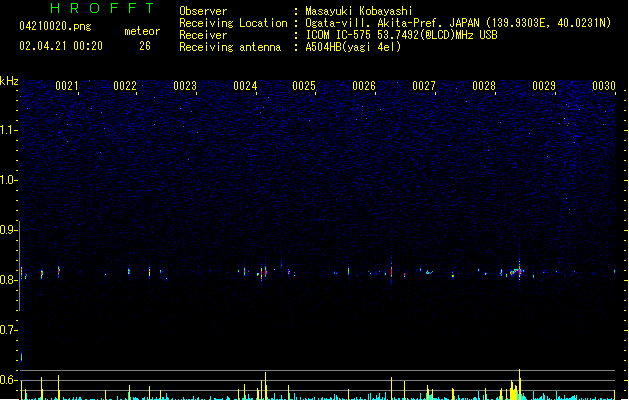Click the Receiving antenna label
This screenshot has height=400, width=629.
(230, 47)
